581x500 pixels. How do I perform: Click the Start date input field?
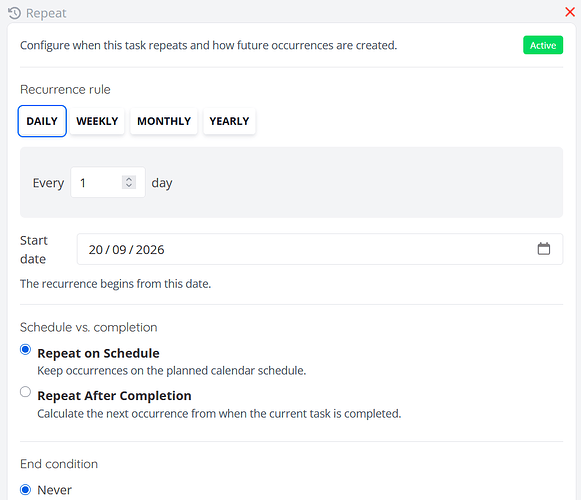pos(320,249)
